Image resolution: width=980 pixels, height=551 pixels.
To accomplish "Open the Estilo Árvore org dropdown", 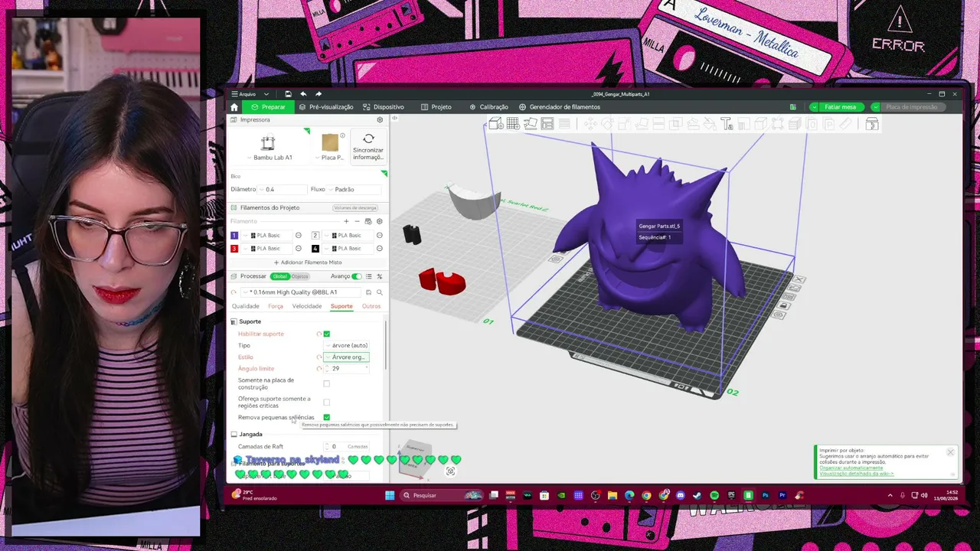I will [x=348, y=357].
